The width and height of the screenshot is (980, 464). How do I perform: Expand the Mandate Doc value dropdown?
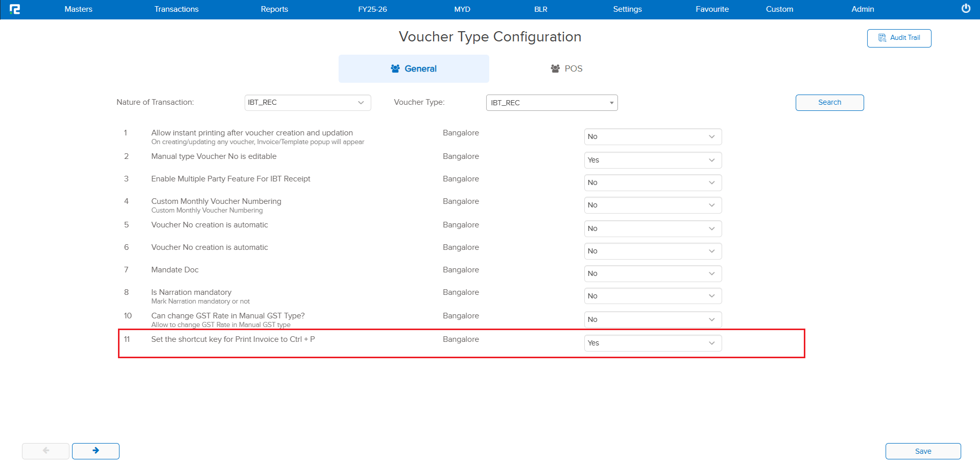click(653, 273)
